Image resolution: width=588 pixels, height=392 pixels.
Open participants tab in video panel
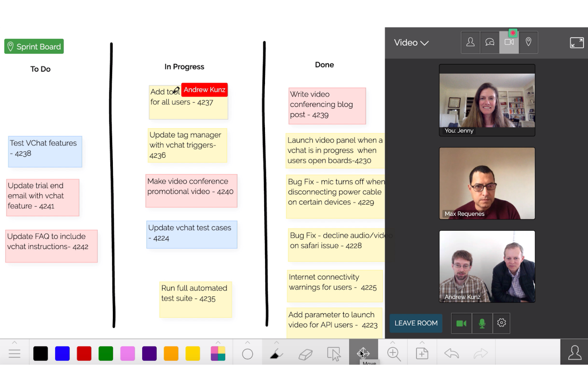(470, 42)
